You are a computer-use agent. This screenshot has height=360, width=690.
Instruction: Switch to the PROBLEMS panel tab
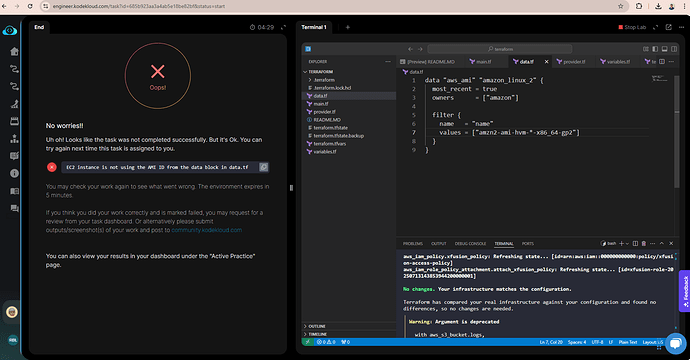coord(412,243)
